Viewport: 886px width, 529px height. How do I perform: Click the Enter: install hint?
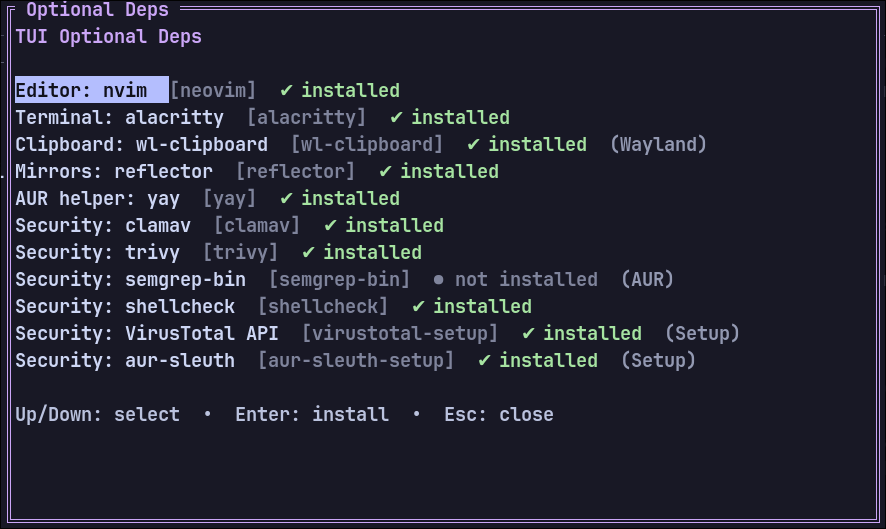(312, 414)
